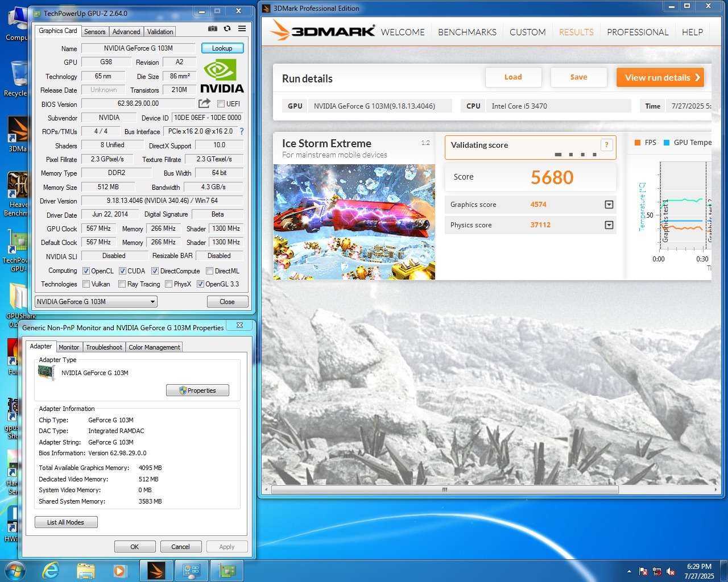This screenshot has height=582, width=728.
Task: Switch to the Sensors tab
Action: 95,32
